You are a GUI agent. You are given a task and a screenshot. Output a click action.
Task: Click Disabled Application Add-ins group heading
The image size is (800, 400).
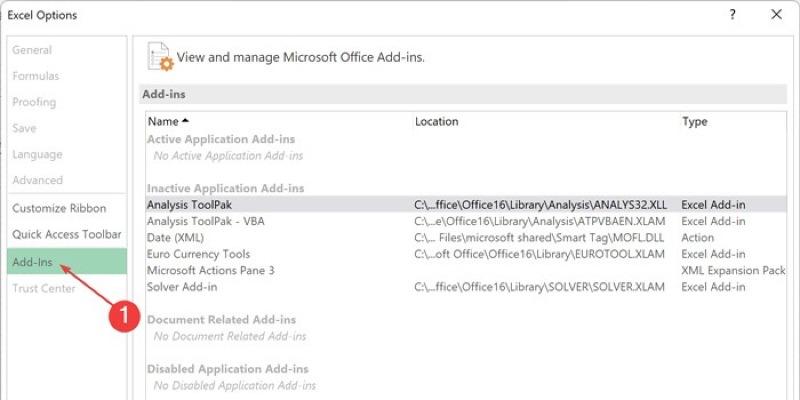coord(228,369)
